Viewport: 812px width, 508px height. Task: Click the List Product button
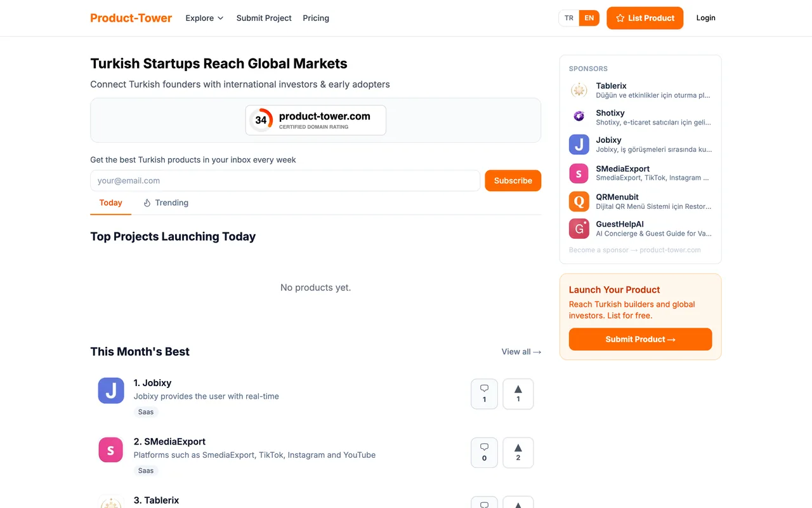coord(645,18)
